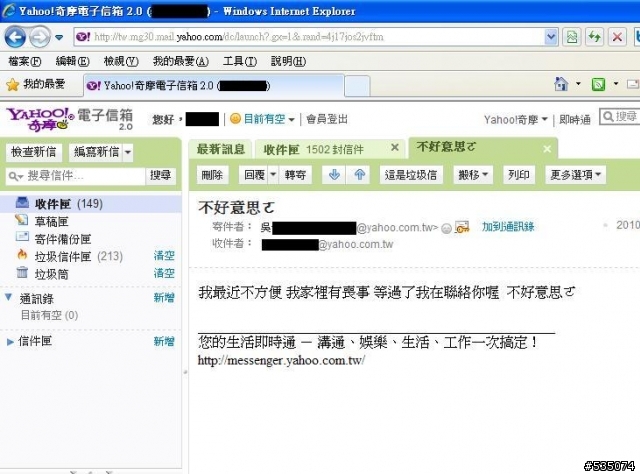Click the 會員登出 sign out link
Screen dimensions: 640x474
coord(327,119)
